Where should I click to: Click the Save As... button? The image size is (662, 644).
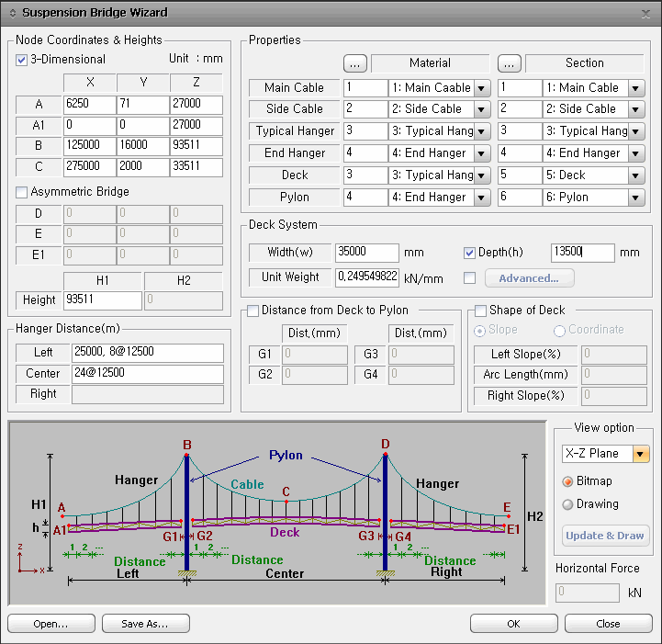point(145,624)
